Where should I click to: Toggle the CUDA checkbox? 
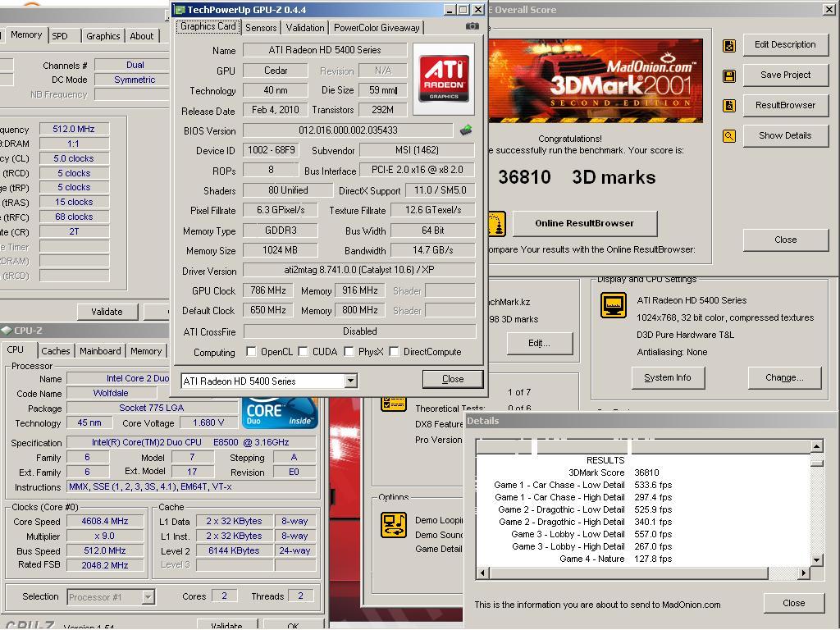pos(303,351)
